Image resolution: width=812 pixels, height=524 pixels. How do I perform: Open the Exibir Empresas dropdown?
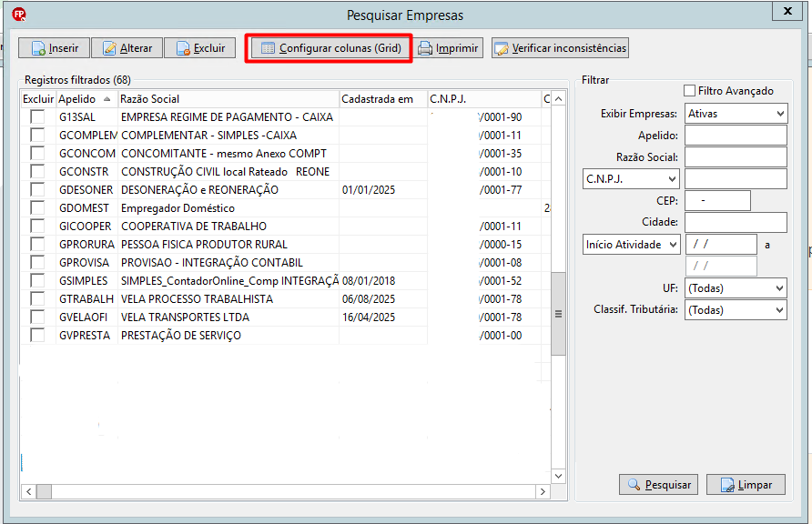pyautogui.click(x=736, y=114)
